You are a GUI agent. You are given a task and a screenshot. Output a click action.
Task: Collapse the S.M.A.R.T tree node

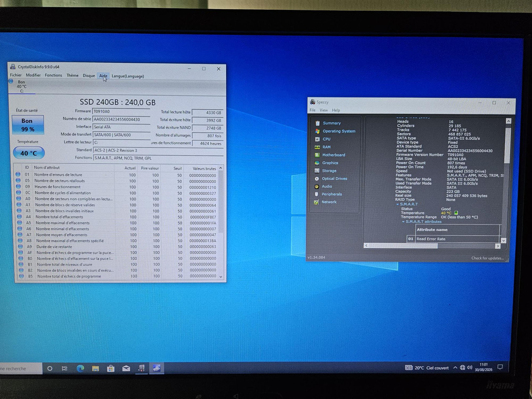(x=398, y=204)
